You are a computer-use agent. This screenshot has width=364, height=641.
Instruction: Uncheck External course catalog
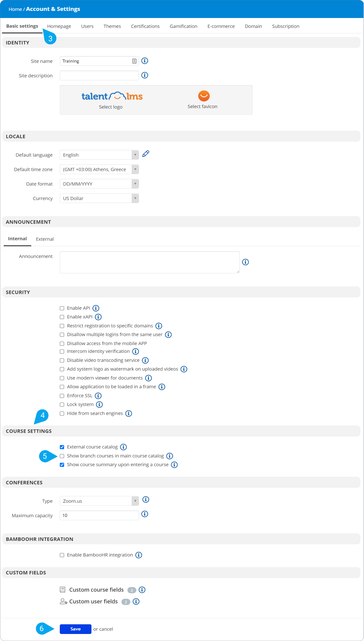click(x=62, y=447)
